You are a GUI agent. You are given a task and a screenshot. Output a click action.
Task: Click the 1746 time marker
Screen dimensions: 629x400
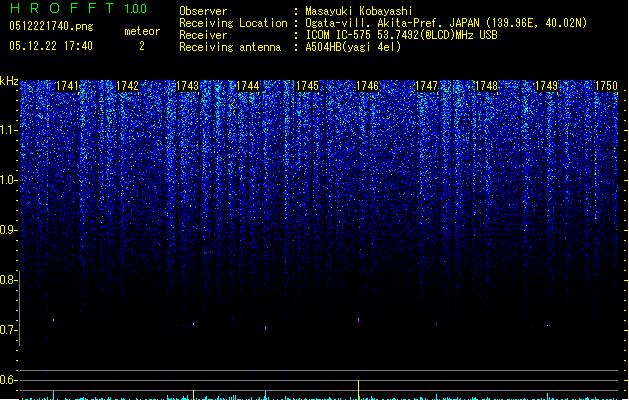click(367, 86)
